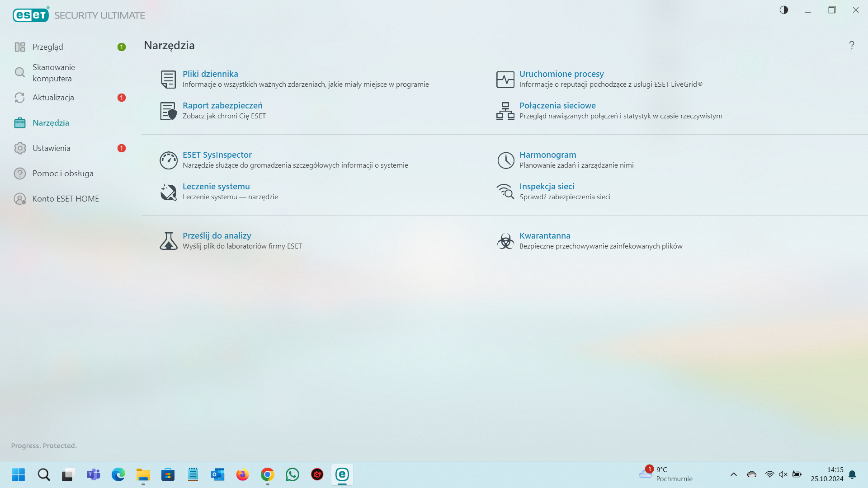
Task: Click the Windows Start button on taskbar
Action: pyautogui.click(x=19, y=474)
